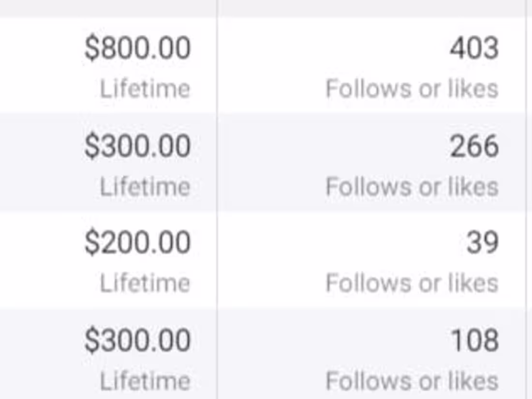Click Follows or likes under 403
Image resolution: width=532 pixels, height=399 pixels.
pyautogui.click(x=412, y=89)
